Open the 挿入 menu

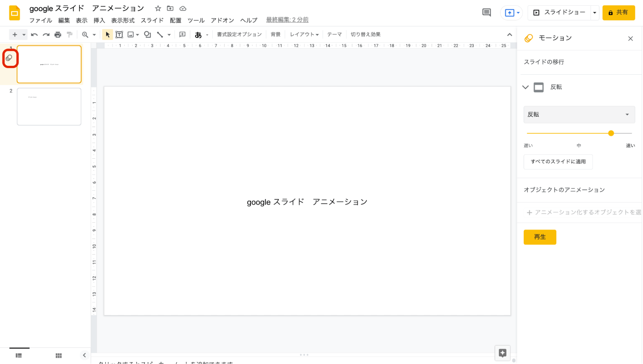coord(99,20)
